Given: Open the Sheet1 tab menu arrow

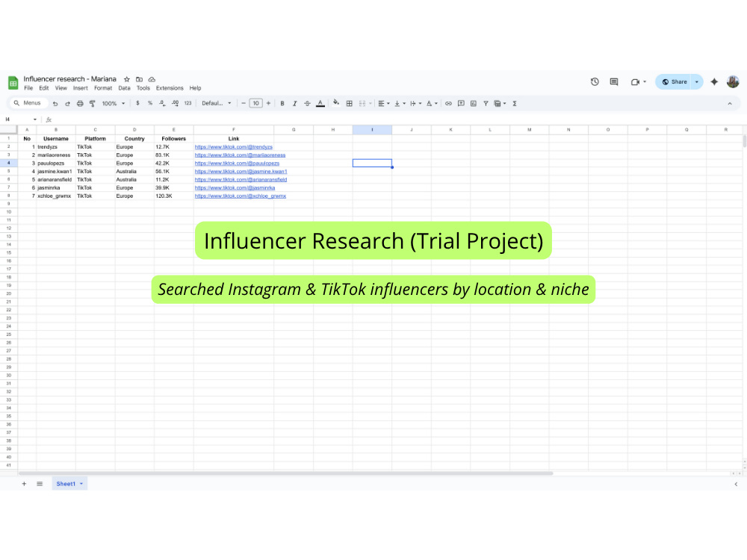Looking at the screenshot, I should [81, 484].
